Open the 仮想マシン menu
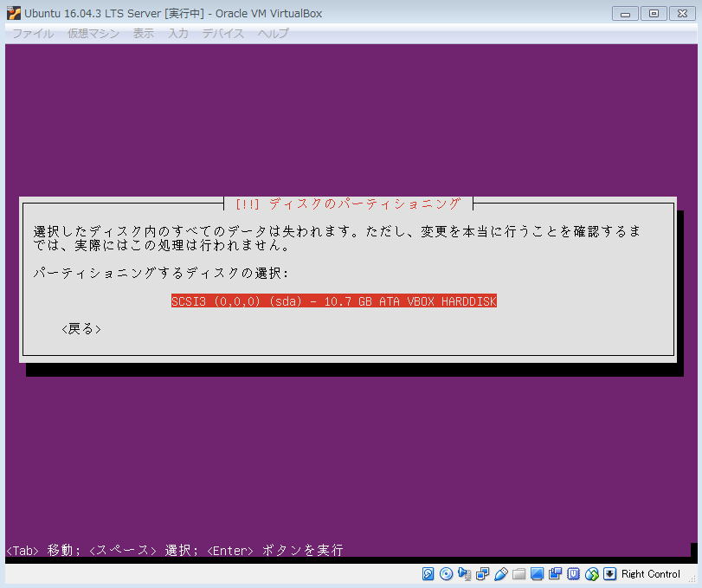702x588 pixels. (93, 34)
